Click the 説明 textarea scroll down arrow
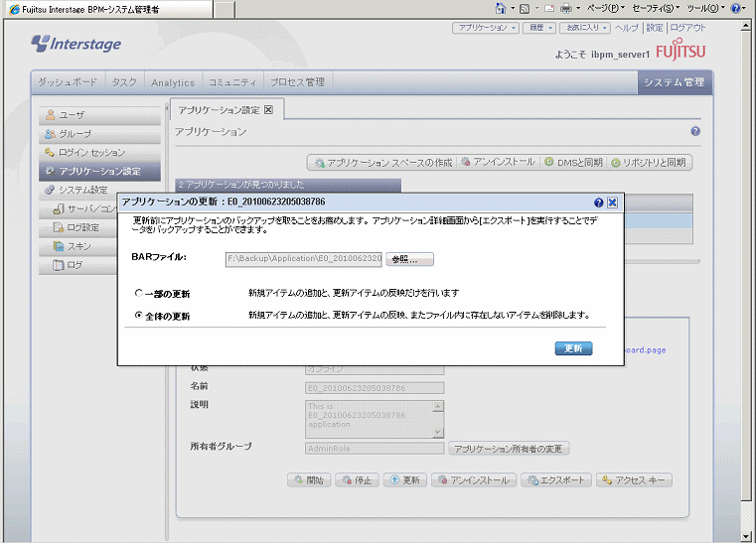 pyautogui.click(x=438, y=432)
